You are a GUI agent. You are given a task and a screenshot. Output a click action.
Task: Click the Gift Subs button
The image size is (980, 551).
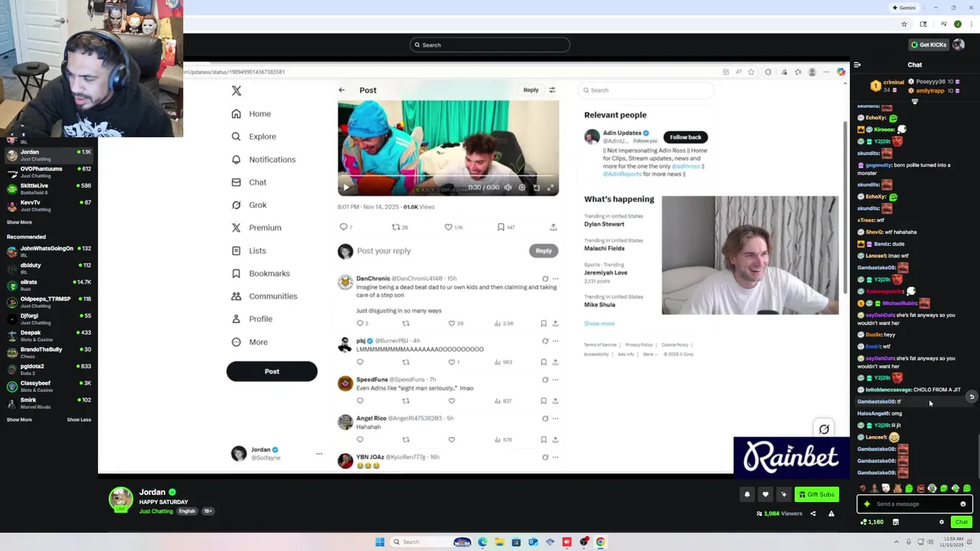coord(816,494)
